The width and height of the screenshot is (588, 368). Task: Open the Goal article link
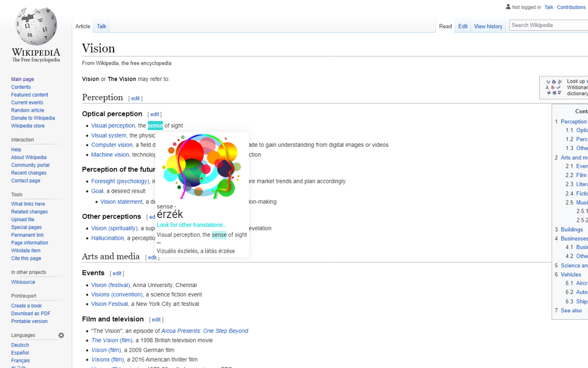(97, 191)
